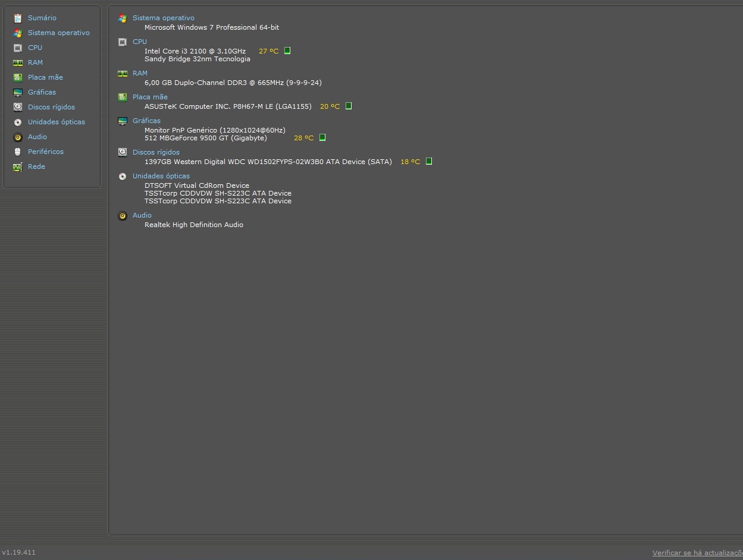Click the Gráficas monitor icon in sidebar

click(x=18, y=92)
